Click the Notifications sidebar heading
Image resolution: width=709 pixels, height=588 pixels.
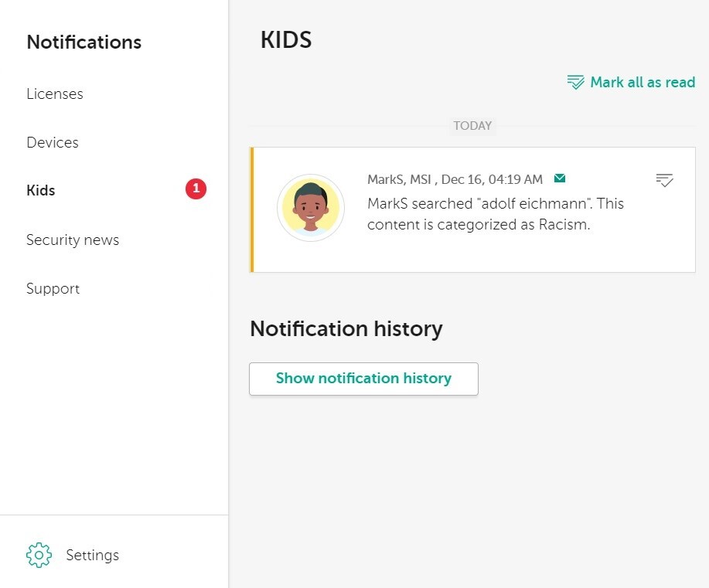[84, 42]
